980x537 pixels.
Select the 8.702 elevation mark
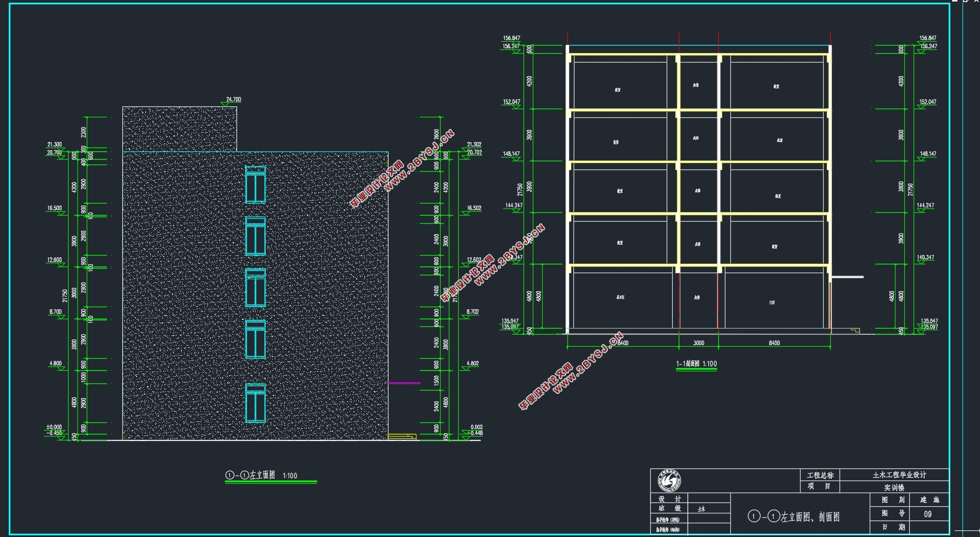473,312
